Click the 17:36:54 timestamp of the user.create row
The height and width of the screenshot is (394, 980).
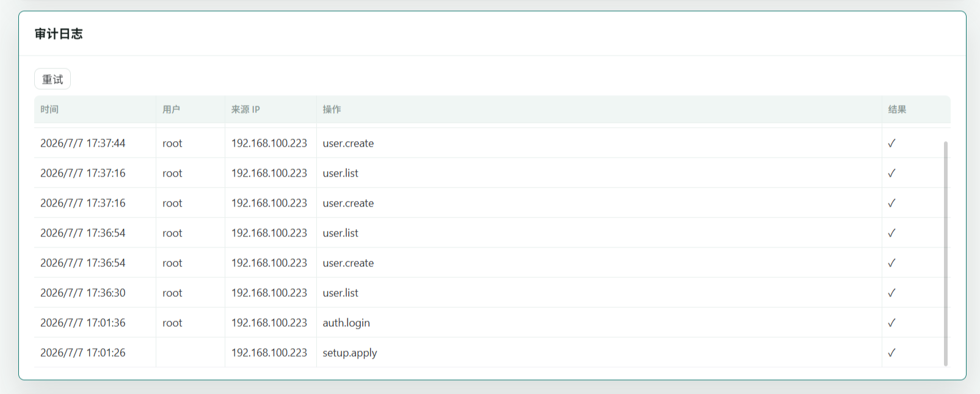[83, 263]
